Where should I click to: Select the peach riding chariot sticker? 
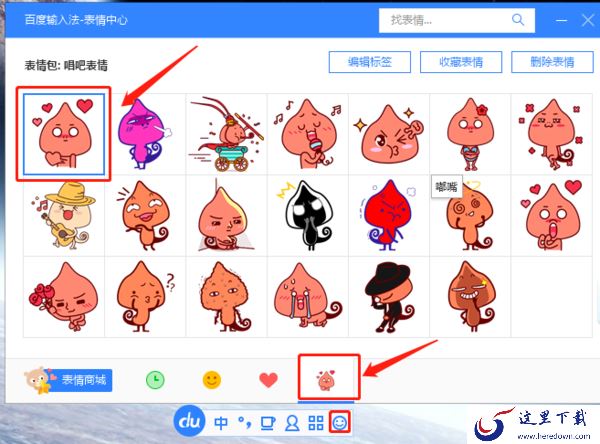227,134
